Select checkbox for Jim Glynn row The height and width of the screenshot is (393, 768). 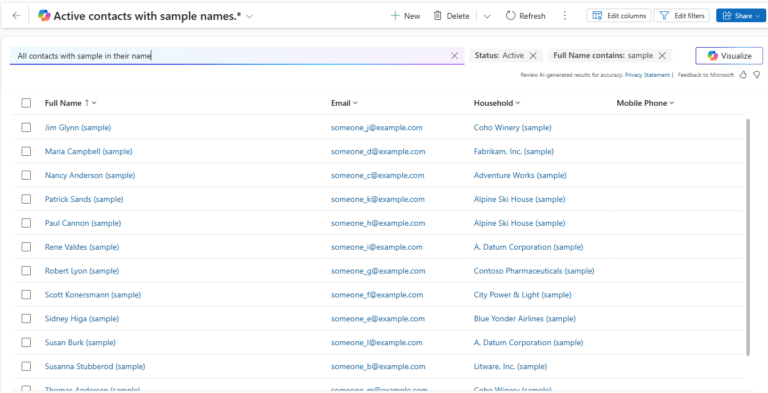(x=26, y=127)
